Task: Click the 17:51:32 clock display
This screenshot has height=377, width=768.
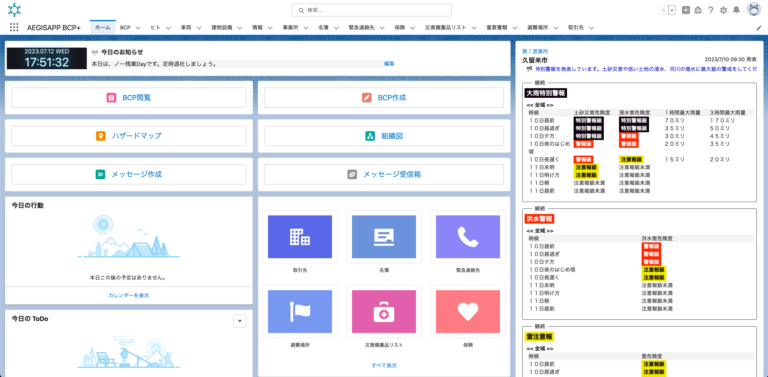Action: pos(47,62)
